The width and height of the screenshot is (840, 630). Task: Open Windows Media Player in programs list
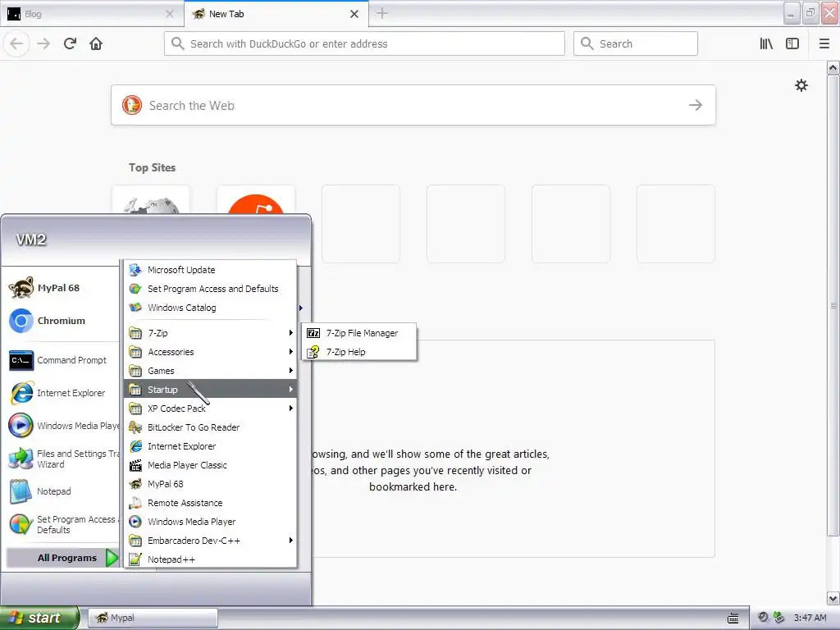pyautogui.click(x=211, y=521)
